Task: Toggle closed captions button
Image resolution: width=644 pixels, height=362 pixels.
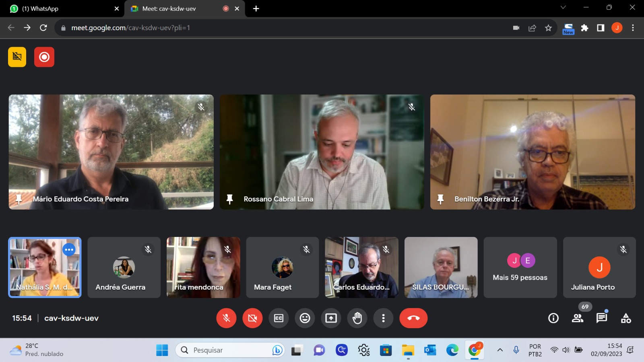Action: coord(279,318)
